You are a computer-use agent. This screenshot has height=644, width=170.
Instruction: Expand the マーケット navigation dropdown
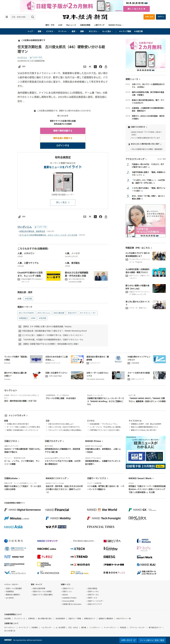[x=63, y=32]
